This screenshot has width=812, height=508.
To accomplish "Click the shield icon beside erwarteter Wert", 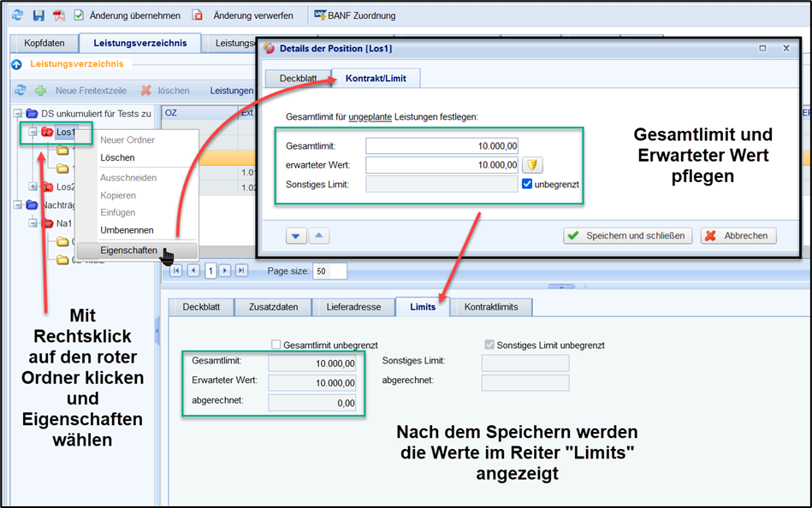I will click(532, 165).
